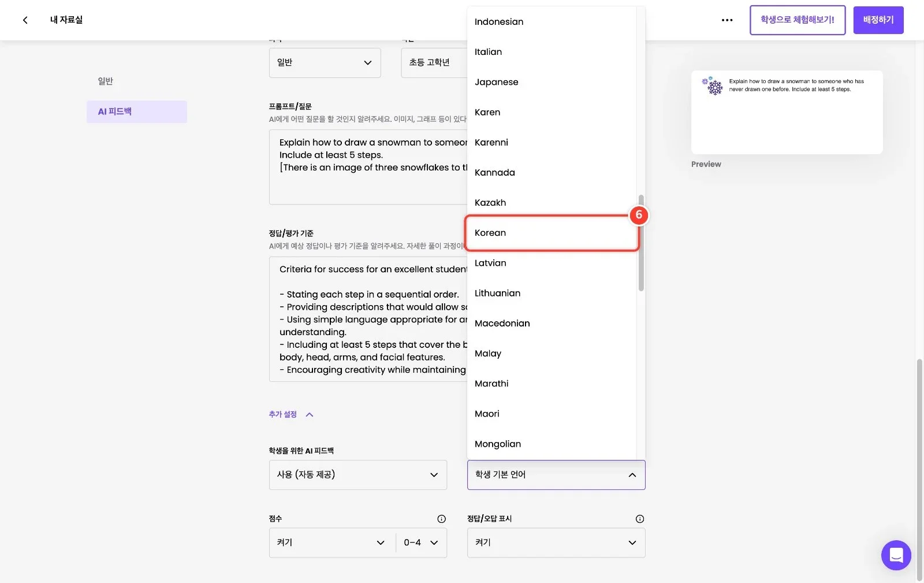The image size is (924, 583).
Task: Choose Macedonian from the language list
Action: 552,324
